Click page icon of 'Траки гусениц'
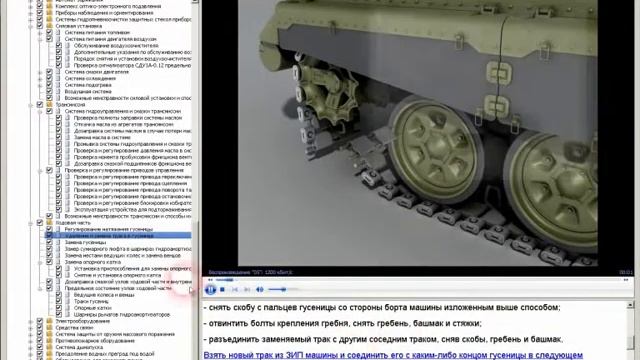The image size is (640, 360). 68,302
